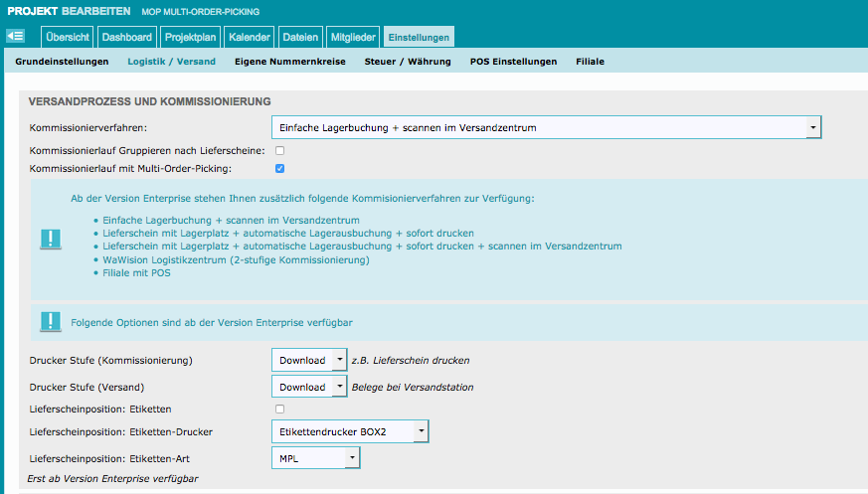Enable Lieferscheinposition Etiketten checkbox

click(279, 409)
